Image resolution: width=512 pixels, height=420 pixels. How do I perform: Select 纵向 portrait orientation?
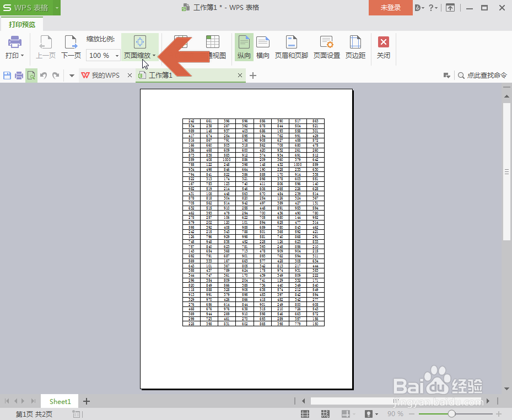244,47
